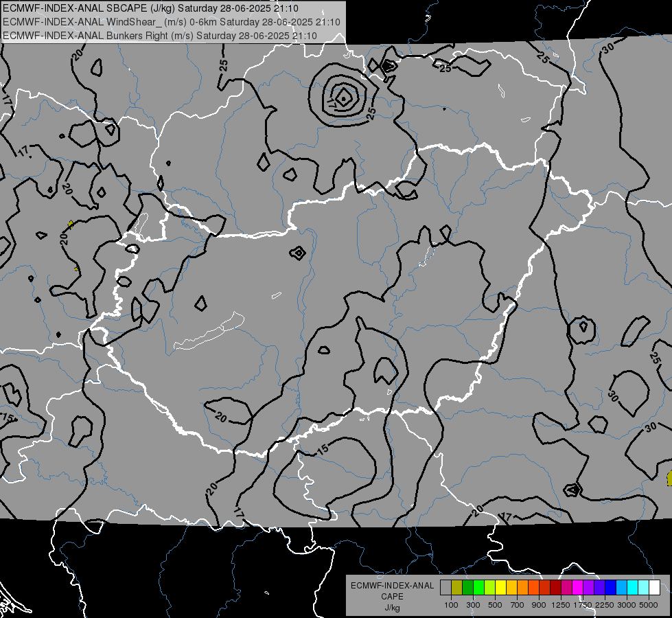
Task: Select the violet-indigo legend swatch
Action: (x=599, y=587)
